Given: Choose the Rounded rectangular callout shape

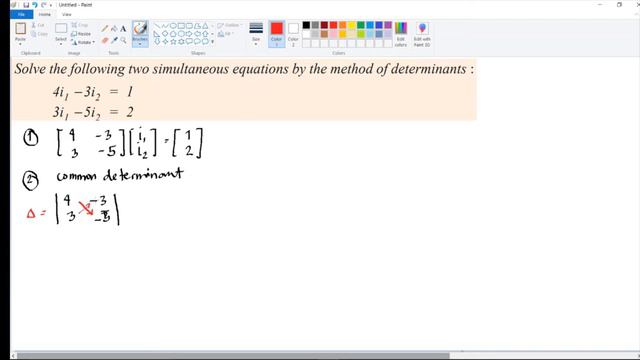Looking at the screenshot, I should (x=189, y=42).
